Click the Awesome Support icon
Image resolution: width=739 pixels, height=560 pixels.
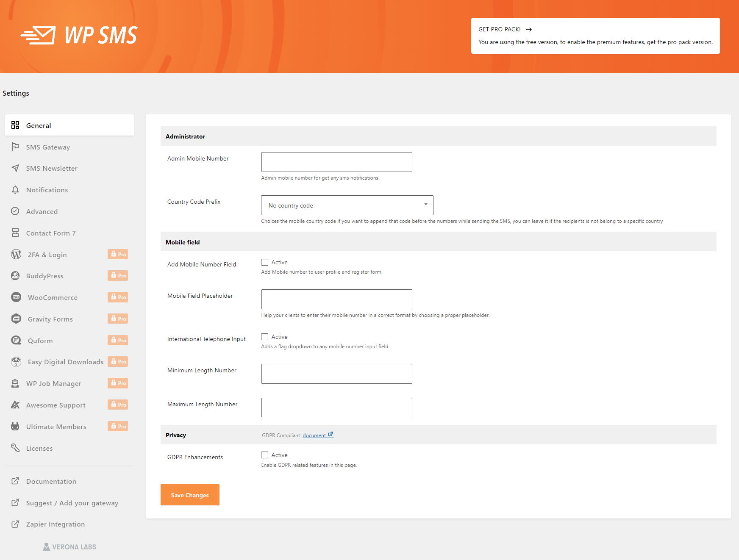tap(15, 405)
